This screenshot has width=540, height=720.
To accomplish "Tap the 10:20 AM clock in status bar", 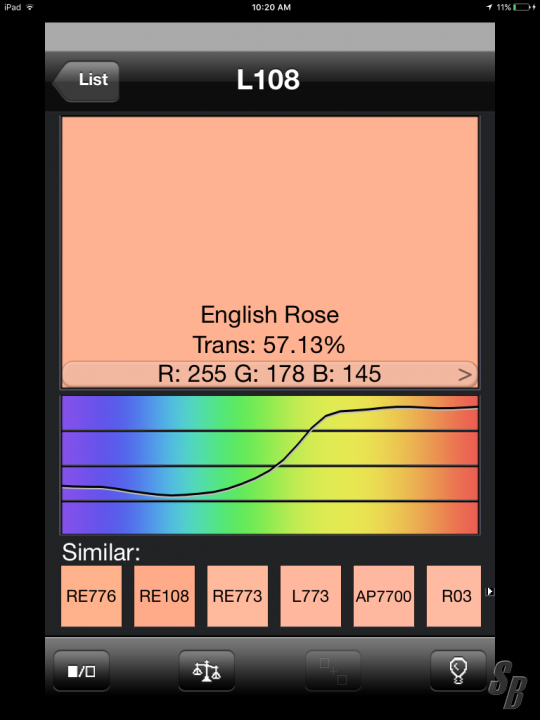I will click(271, 7).
